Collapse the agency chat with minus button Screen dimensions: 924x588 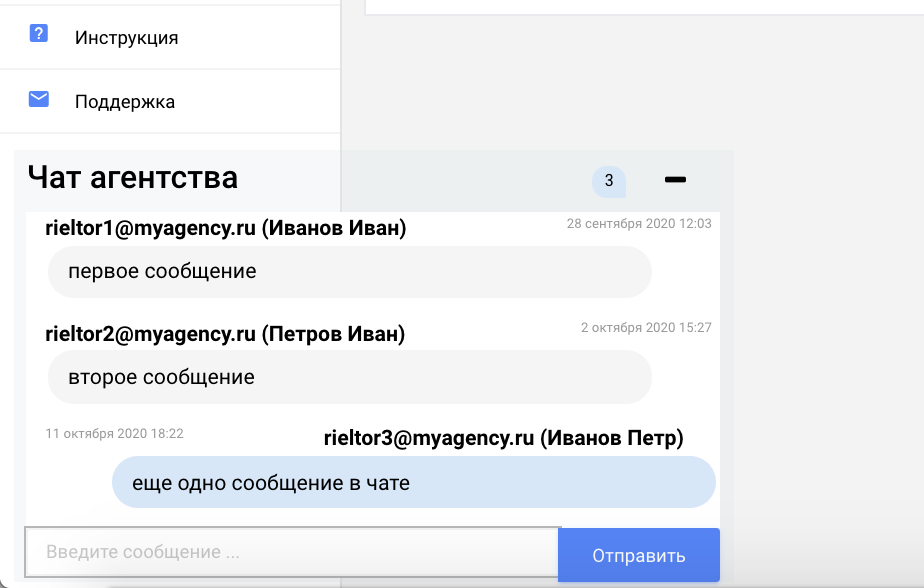[675, 180]
